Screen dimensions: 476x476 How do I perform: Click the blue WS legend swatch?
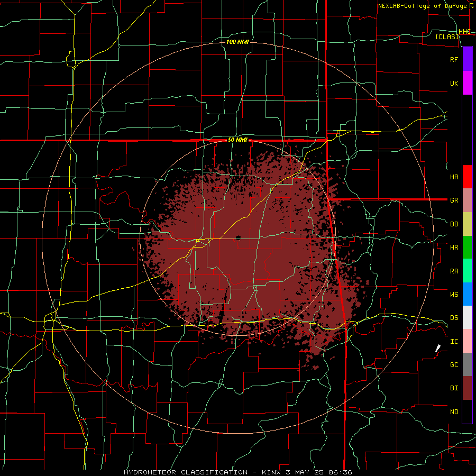coord(467,294)
